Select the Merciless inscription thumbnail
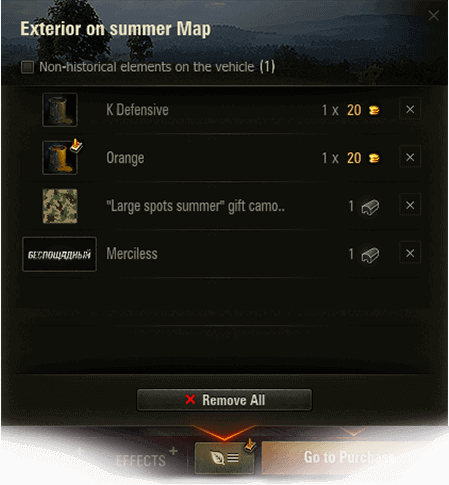 [59, 254]
